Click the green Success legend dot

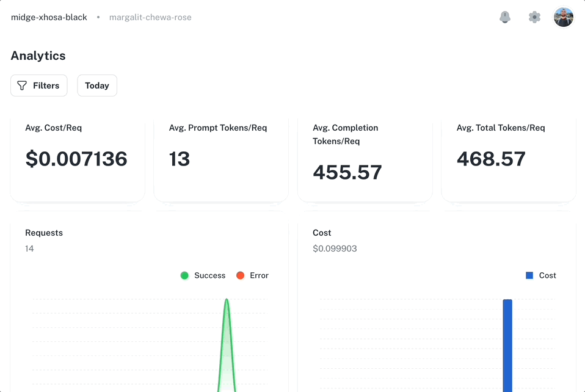tap(184, 275)
